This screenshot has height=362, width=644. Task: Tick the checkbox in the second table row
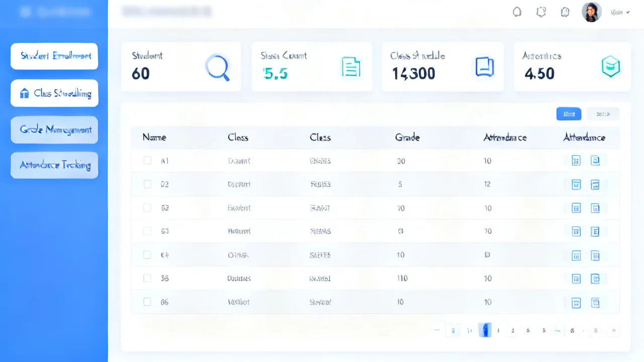click(x=147, y=184)
